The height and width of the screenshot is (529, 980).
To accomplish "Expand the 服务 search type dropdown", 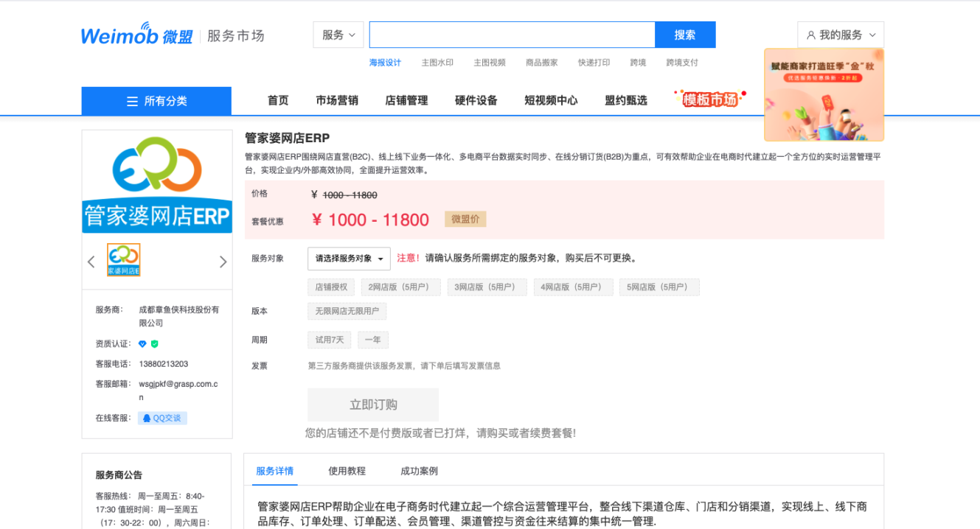I will [338, 35].
